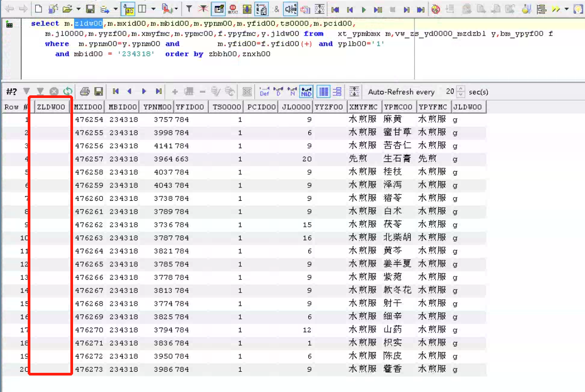This screenshot has height=392, width=585.
Task: Click the explain plan tree icon
Action: tap(541, 9)
